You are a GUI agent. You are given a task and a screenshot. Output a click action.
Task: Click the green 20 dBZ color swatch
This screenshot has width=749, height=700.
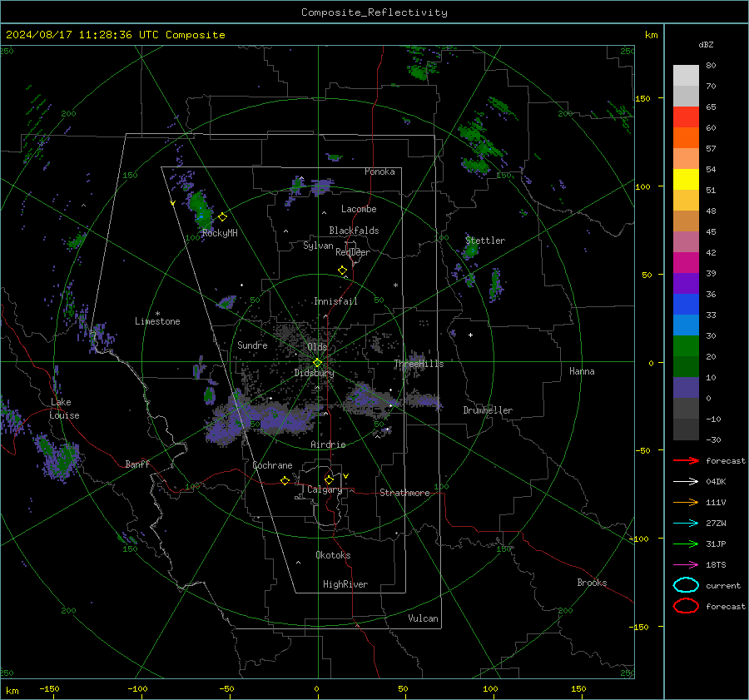[686, 346]
